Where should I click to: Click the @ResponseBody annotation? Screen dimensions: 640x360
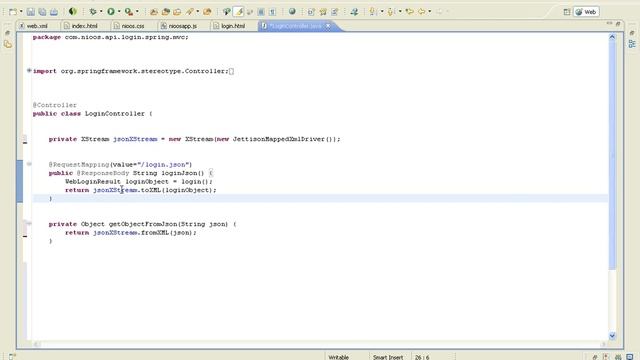[103, 173]
